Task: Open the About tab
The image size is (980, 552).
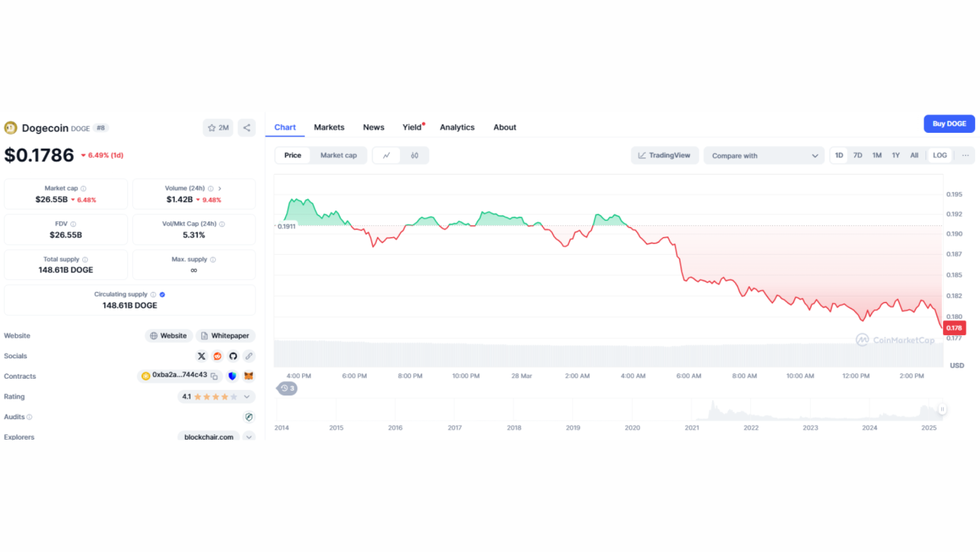Action: coord(505,127)
